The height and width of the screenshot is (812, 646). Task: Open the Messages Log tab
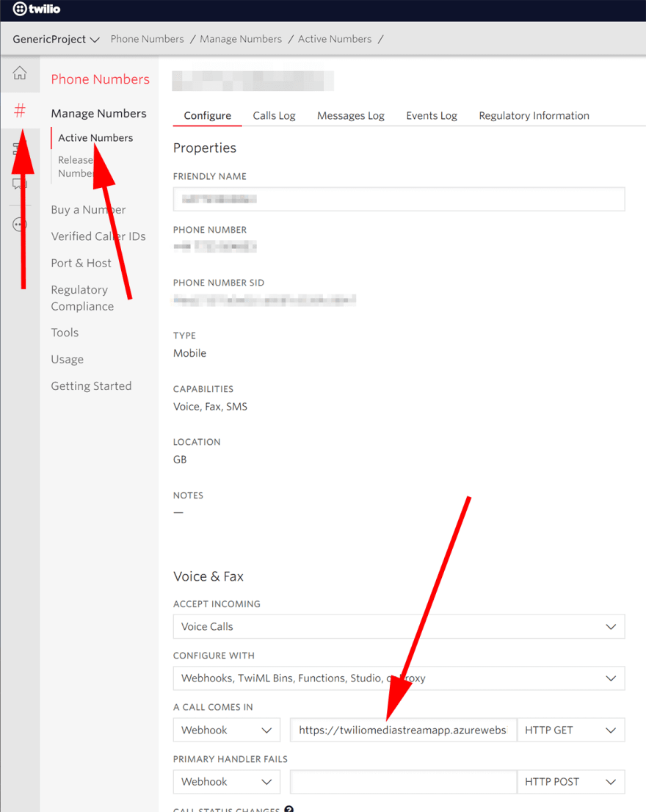350,115
